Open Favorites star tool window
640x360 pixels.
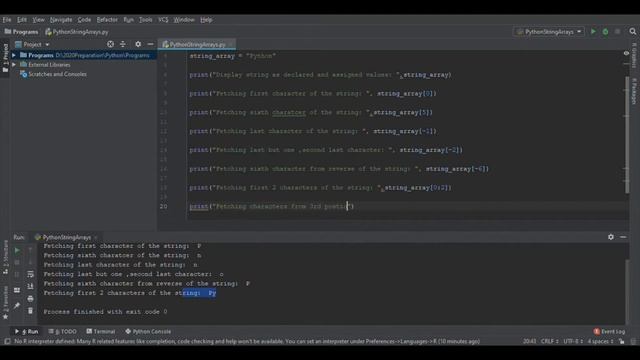point(5,303)
